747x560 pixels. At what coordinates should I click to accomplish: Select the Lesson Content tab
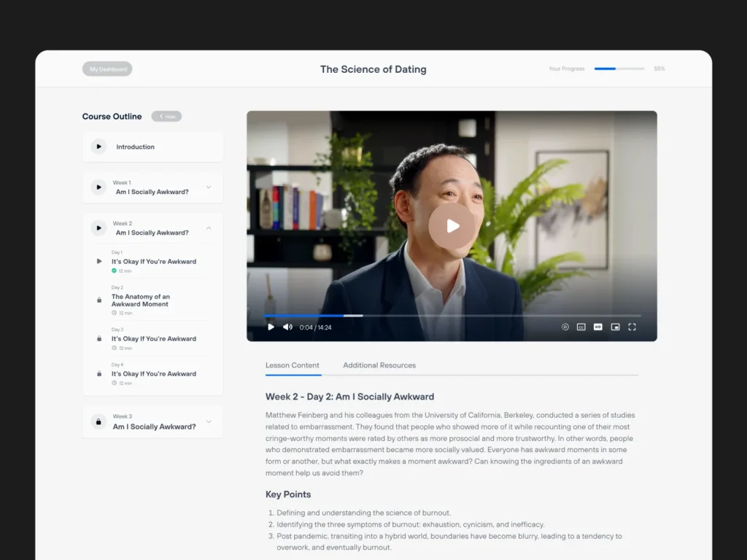coord(293,365)
